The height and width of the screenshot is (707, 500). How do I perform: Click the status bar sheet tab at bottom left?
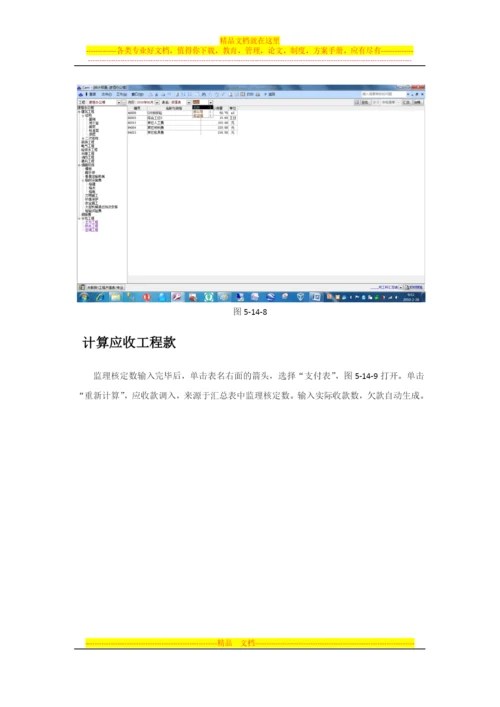tap(101, 287)
